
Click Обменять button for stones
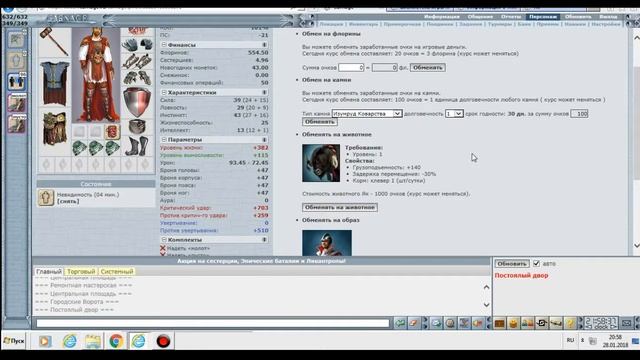click(x=320, y=122)
